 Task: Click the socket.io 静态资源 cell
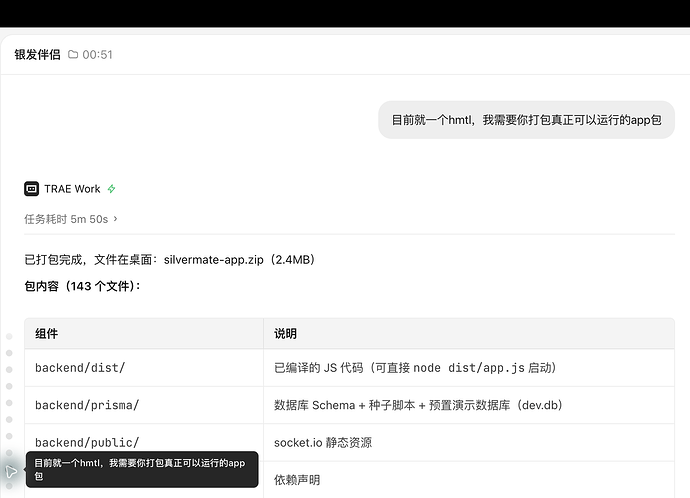pos(469,443)
